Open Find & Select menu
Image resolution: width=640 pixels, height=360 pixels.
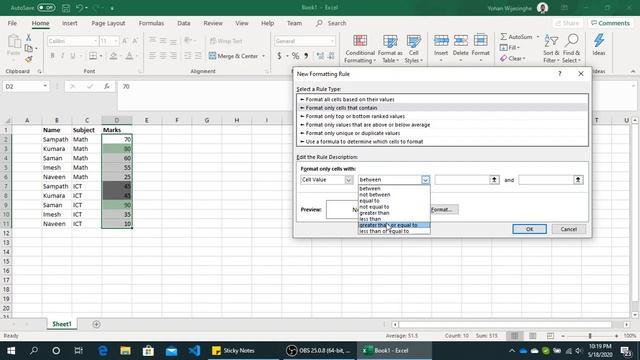tap(571, 49)
